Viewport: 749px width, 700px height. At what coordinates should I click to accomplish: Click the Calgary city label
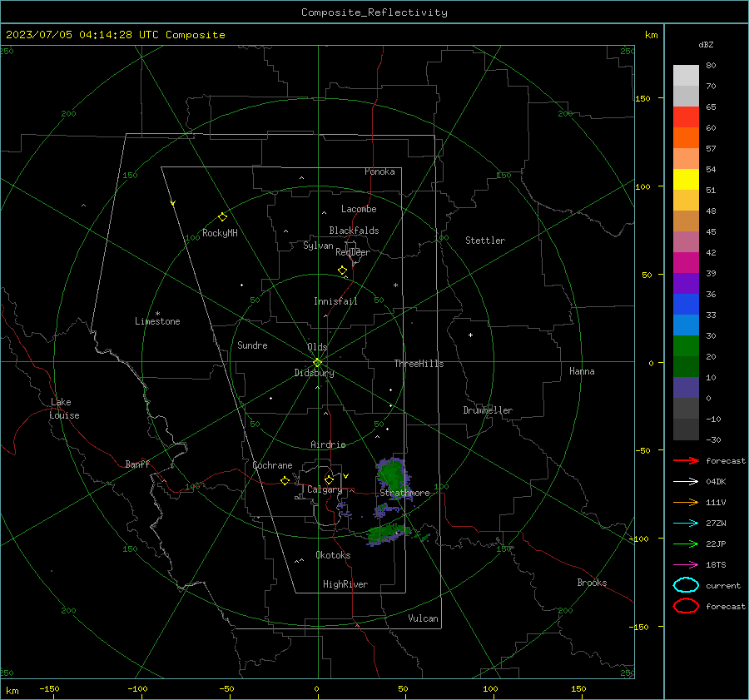325,489
